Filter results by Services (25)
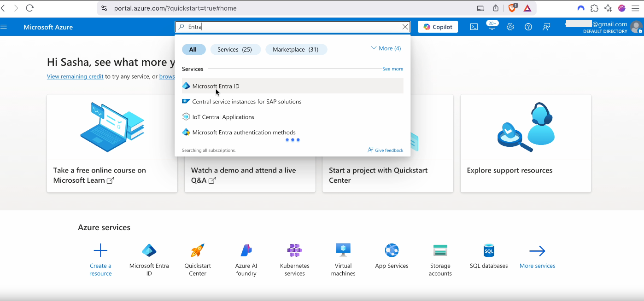644x301 pixels. (x=235, y=49)
